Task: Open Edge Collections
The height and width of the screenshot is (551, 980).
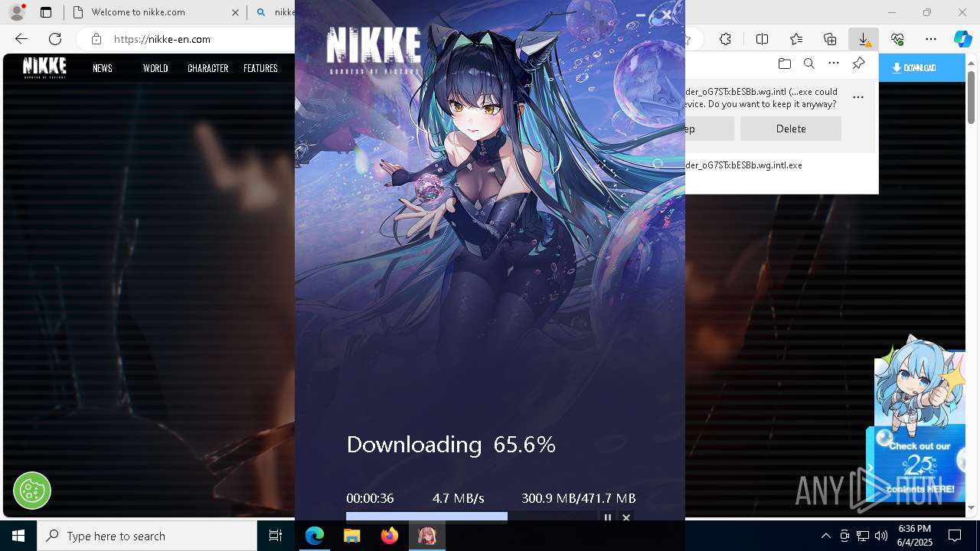Action: click(x=830, y=39)
